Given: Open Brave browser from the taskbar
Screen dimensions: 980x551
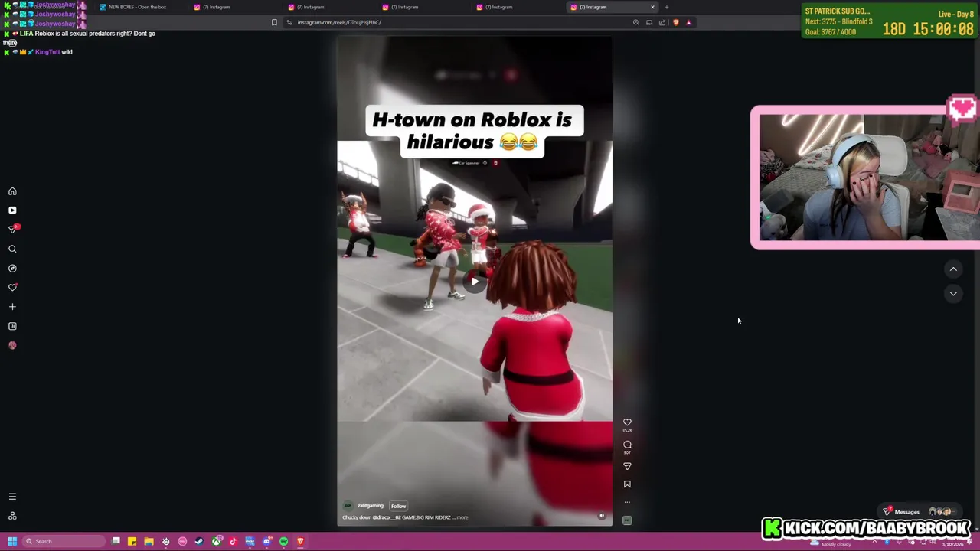Looking at the screenshot, I should tap(300, 542).
